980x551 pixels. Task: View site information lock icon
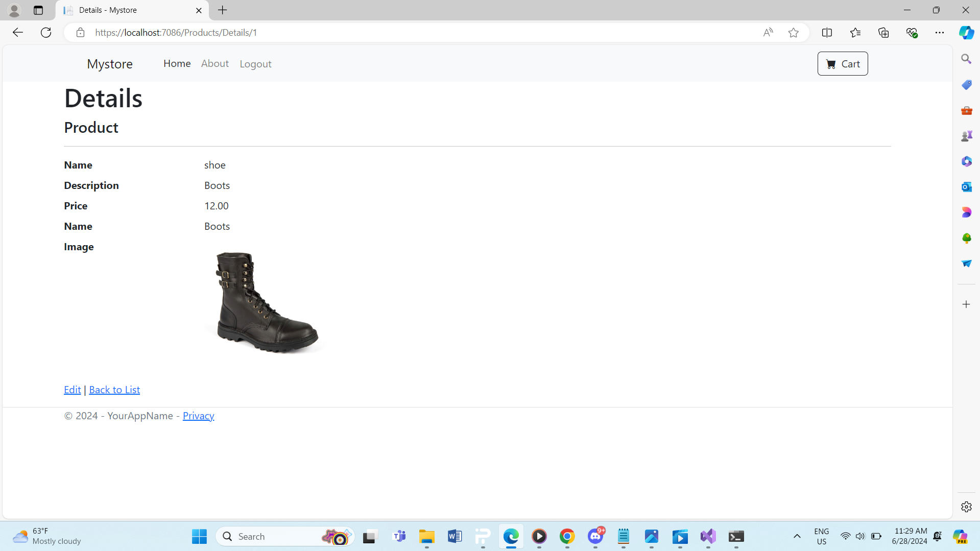pos(80,33)
